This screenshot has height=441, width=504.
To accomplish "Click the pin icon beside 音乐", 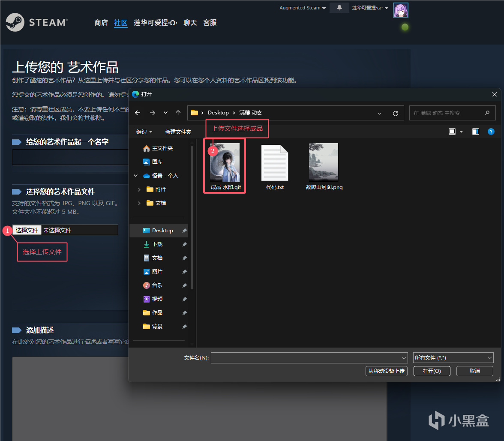I will tap(184, 285).
